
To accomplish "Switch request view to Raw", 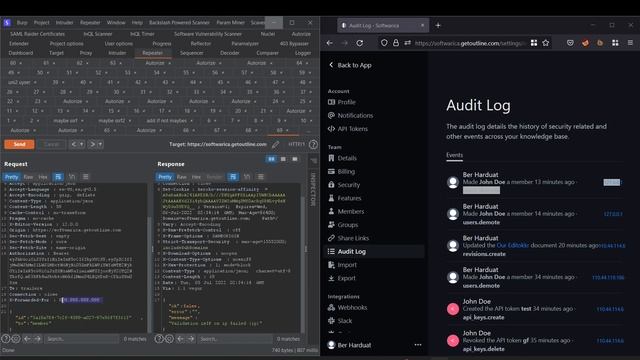I will (x=28, y=177).
